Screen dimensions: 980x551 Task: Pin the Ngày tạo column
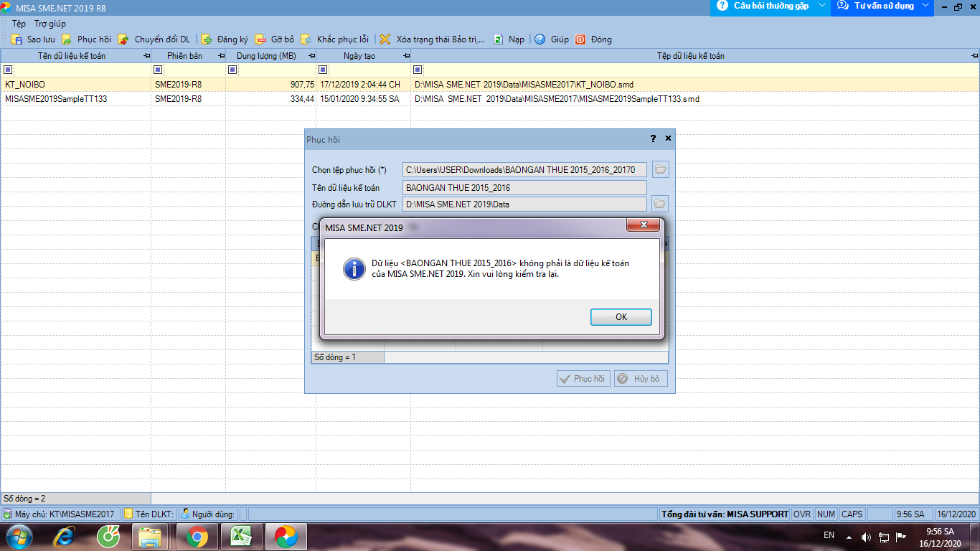click(x=407, y=56)
